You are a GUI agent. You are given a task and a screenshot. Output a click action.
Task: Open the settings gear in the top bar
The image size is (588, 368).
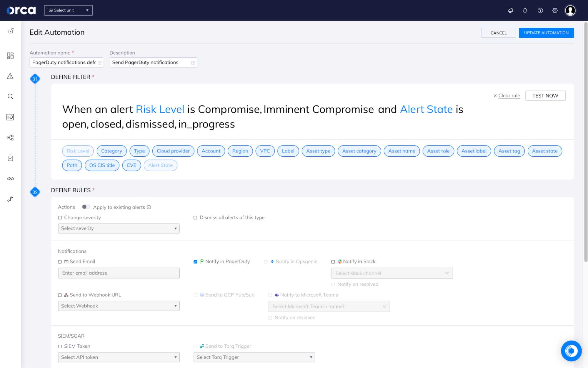(555, 10)
